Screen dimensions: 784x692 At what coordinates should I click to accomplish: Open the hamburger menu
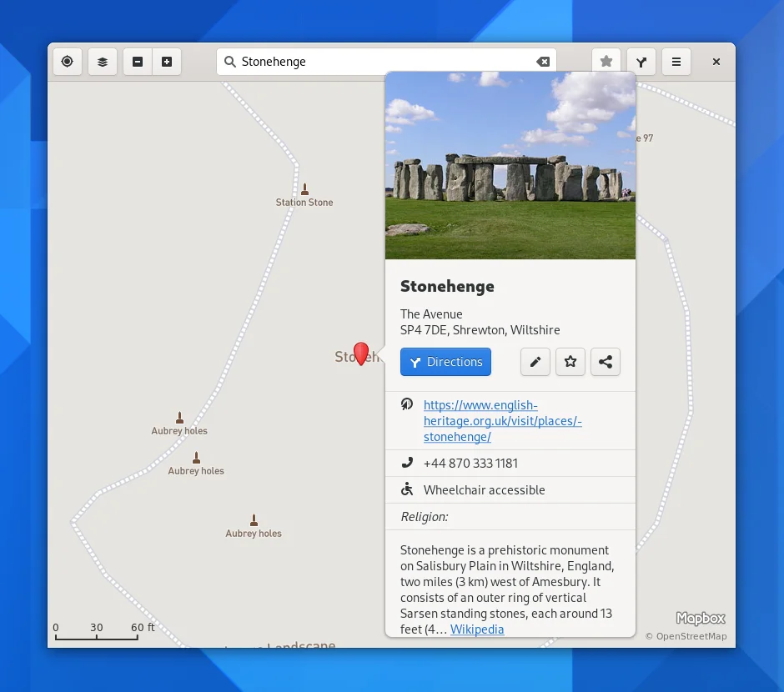click(x=676, y=61)
